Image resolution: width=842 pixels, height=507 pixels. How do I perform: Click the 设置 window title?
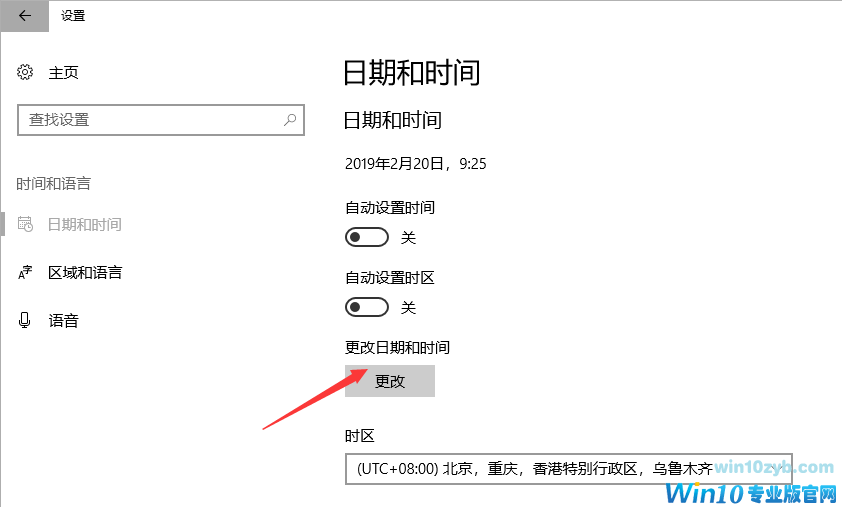(x=73, y=16)
